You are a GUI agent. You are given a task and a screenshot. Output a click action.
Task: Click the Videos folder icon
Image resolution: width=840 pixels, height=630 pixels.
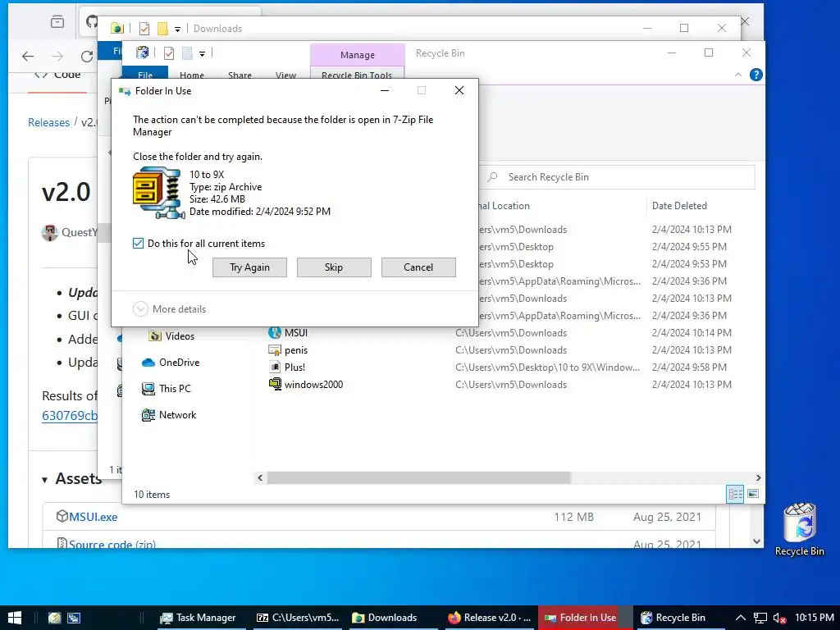155,336
